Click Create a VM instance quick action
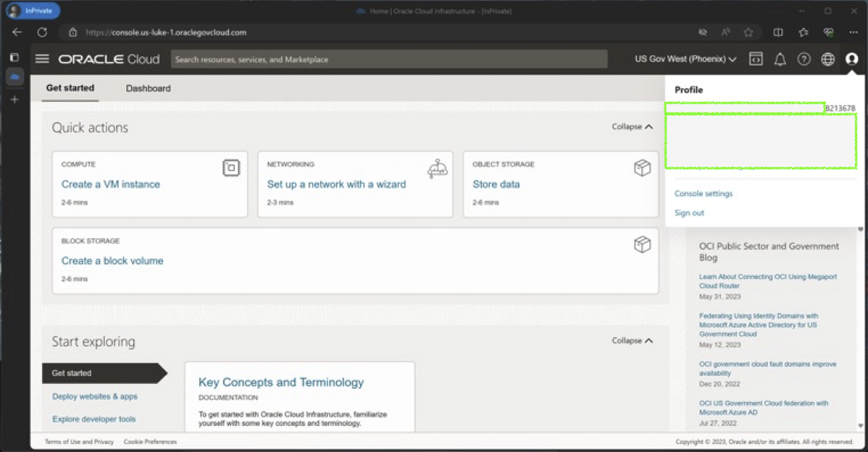The width and height of the screenshot is (868, 452). tap(111, 184)
